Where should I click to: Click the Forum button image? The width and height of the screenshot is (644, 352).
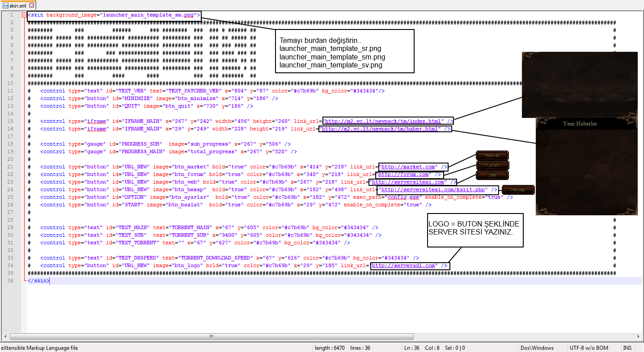492,165
